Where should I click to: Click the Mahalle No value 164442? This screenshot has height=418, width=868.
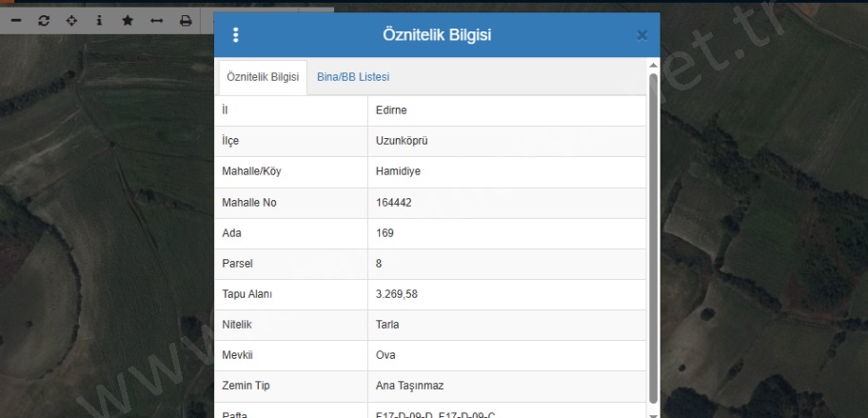(394, 203)
